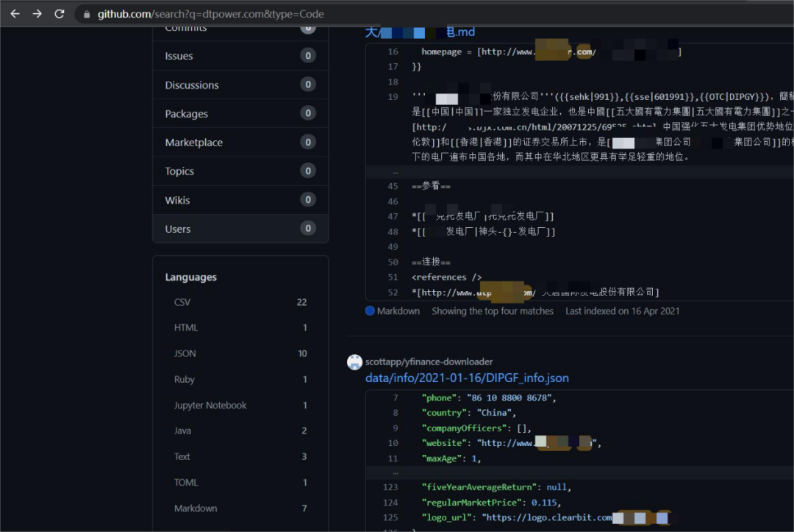794x532 pixels.
Task: Filter results by HTML language
Action: pos(240,328)
